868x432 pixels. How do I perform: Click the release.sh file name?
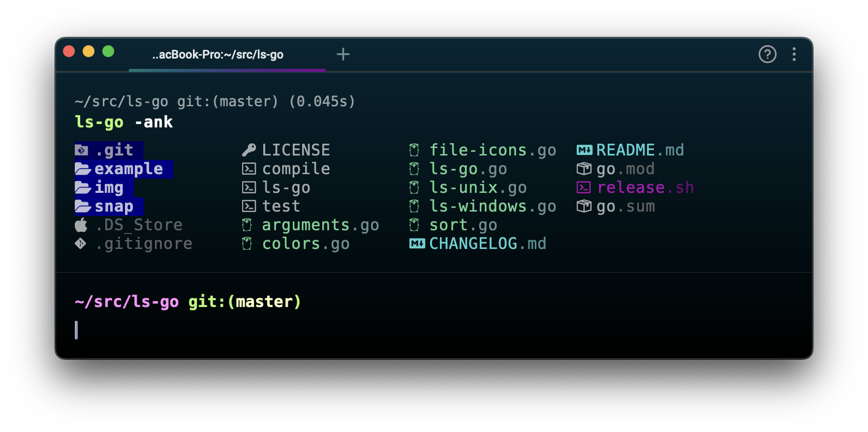pos(646,187)
